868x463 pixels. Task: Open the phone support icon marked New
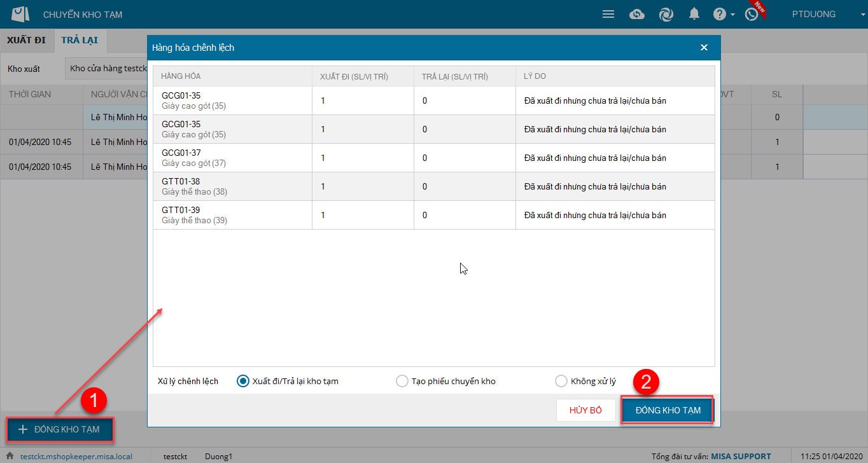coord(752,14)
